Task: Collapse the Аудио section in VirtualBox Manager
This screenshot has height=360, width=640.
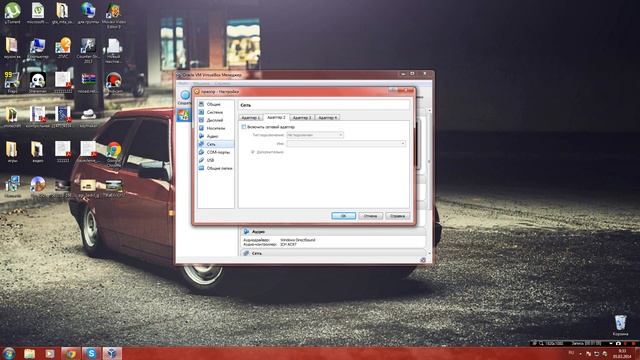Action: pos(258,231)
